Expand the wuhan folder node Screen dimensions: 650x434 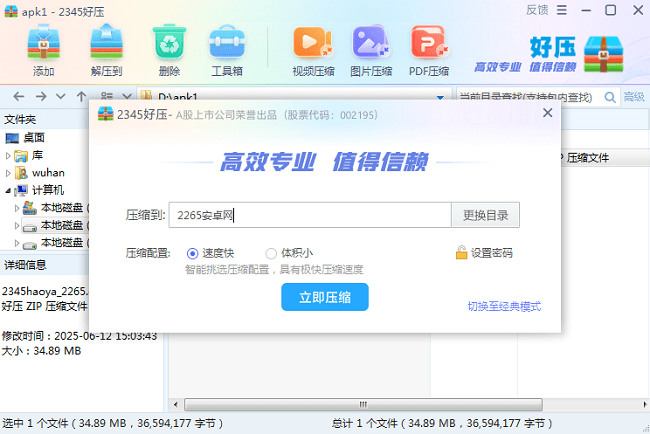9,173
